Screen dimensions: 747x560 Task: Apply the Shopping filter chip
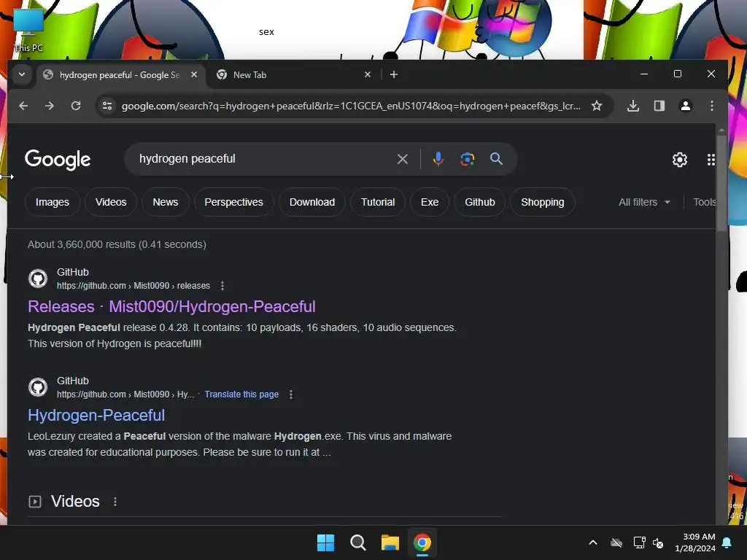coord(543,203)
